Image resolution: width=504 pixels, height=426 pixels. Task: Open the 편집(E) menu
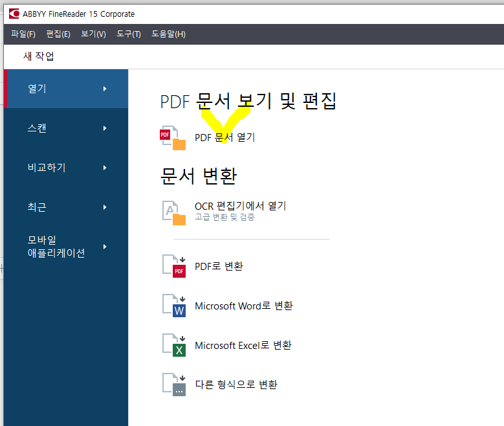58,34
